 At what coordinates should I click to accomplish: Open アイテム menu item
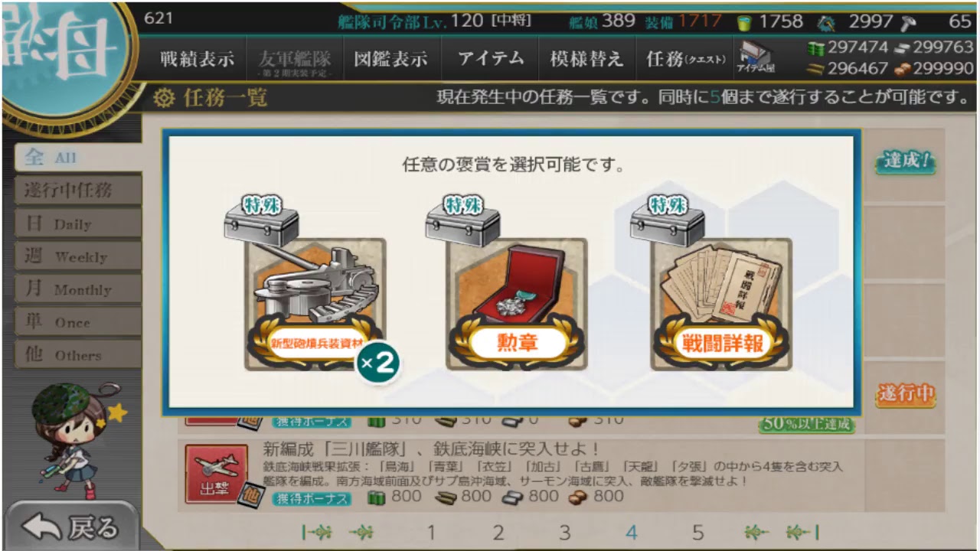click(491, 59)
